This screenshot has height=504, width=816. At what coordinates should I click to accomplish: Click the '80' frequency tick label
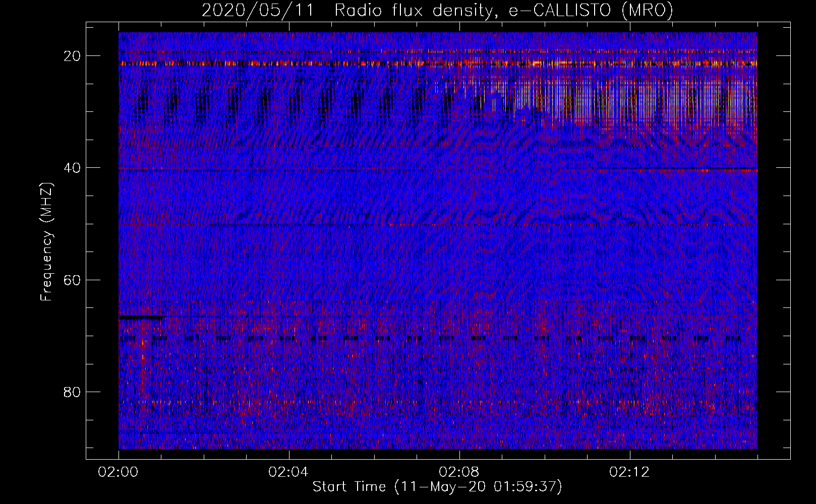(73, 392)
